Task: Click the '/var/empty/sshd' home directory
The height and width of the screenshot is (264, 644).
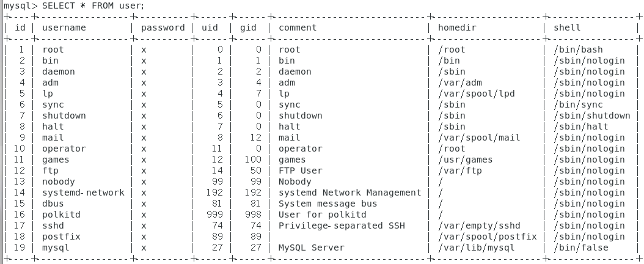Action: 478,226
